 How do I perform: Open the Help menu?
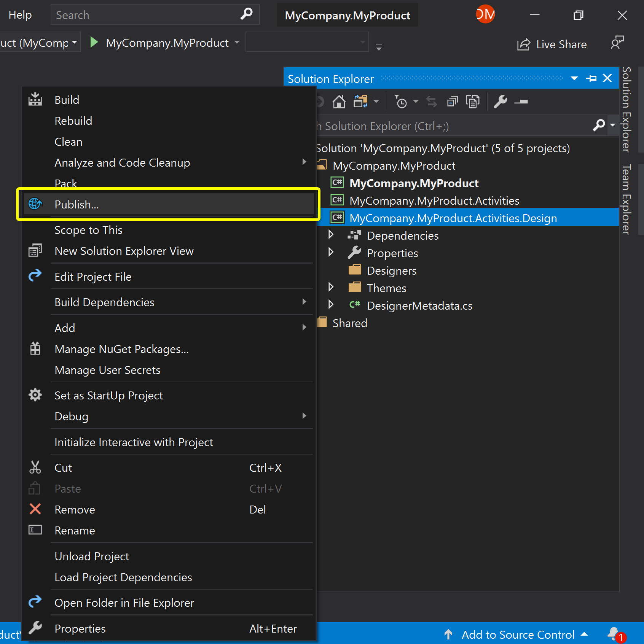(20, 15)
